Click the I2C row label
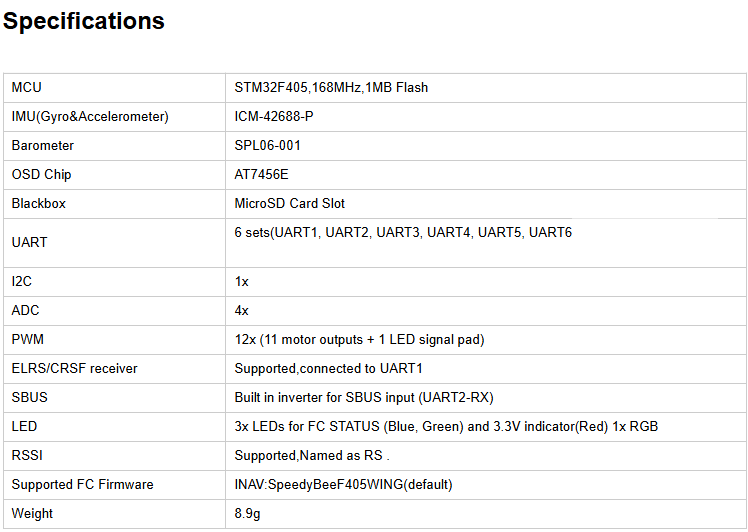748x532 pixels. click(22, 282)
